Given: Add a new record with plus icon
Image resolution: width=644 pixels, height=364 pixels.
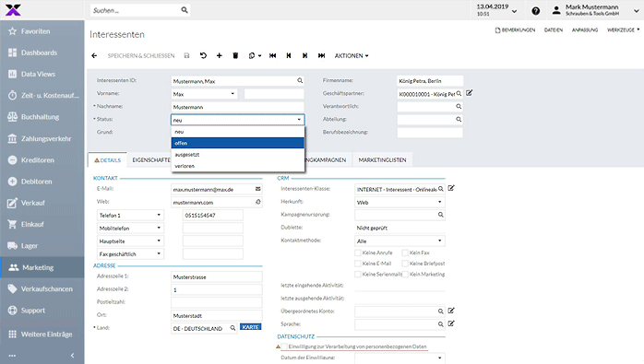Looking at the screenshot, I should point(220,55).
